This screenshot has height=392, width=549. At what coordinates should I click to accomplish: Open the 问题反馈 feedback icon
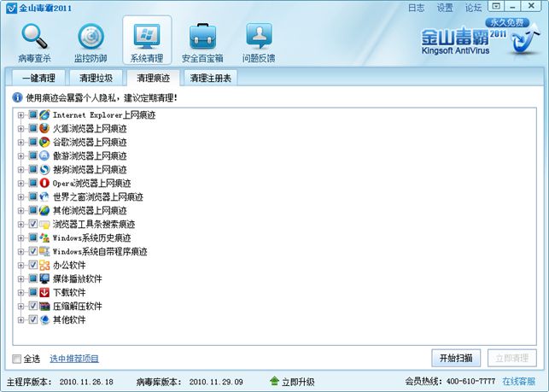tap(259, 38)
